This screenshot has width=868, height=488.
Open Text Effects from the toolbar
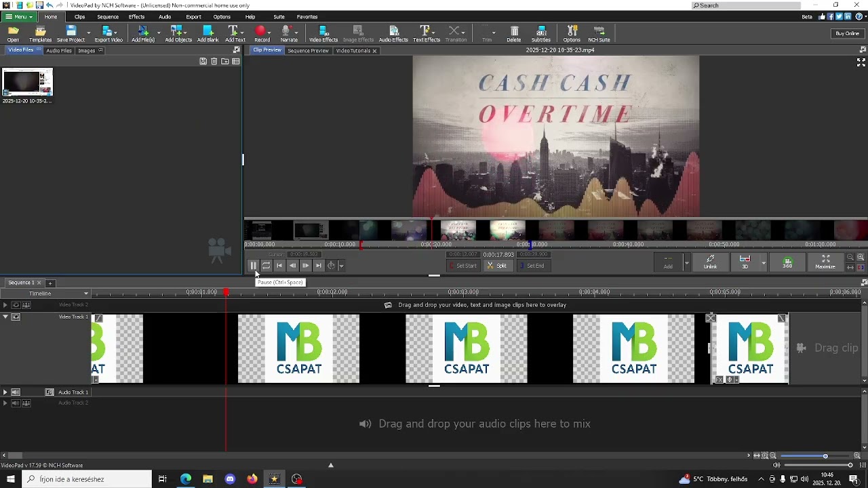(427, 34)
